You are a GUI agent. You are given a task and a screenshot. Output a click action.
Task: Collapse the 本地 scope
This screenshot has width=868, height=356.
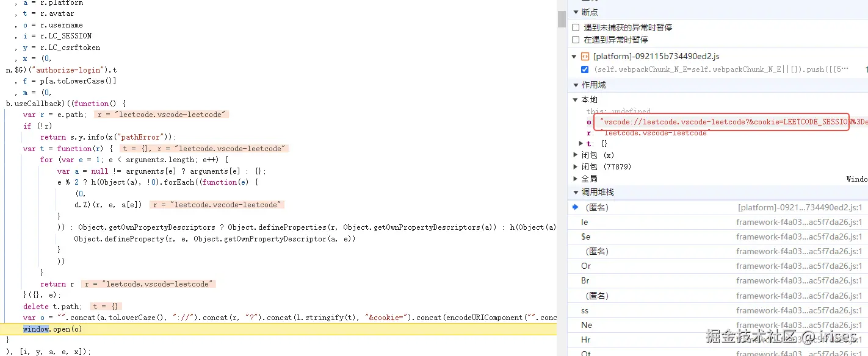(574, 99)
